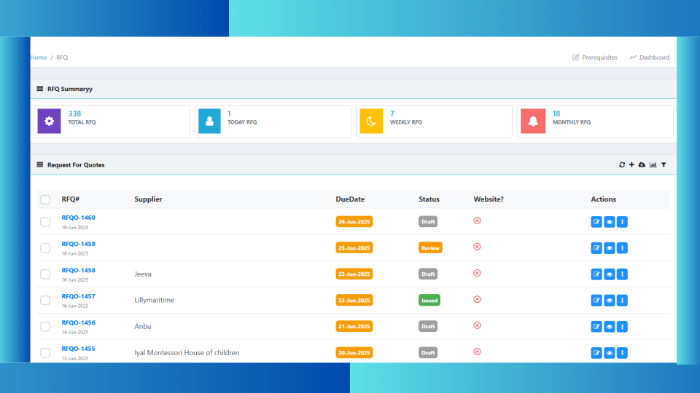This screenshot has height=393, width=700.
Task: Click the DueDate column header
Action: coord(350,199)
